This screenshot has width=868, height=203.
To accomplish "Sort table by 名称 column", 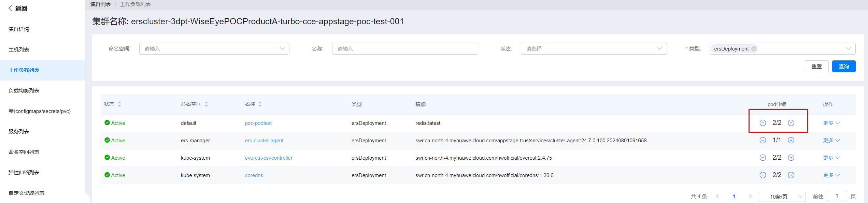I will (x=260, y=104).
